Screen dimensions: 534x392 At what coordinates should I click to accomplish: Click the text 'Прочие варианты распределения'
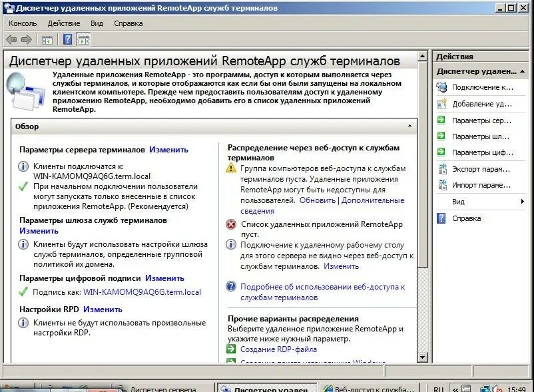[293, 319]
